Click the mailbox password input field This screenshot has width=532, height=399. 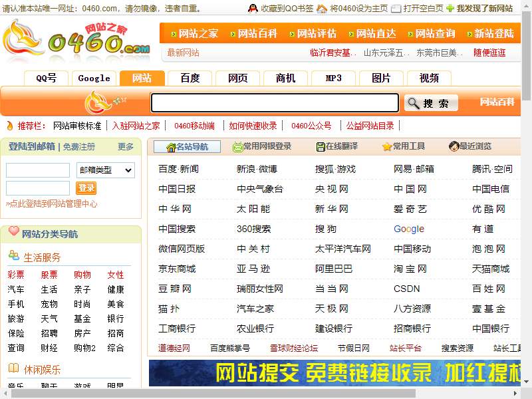pos(38,188)
